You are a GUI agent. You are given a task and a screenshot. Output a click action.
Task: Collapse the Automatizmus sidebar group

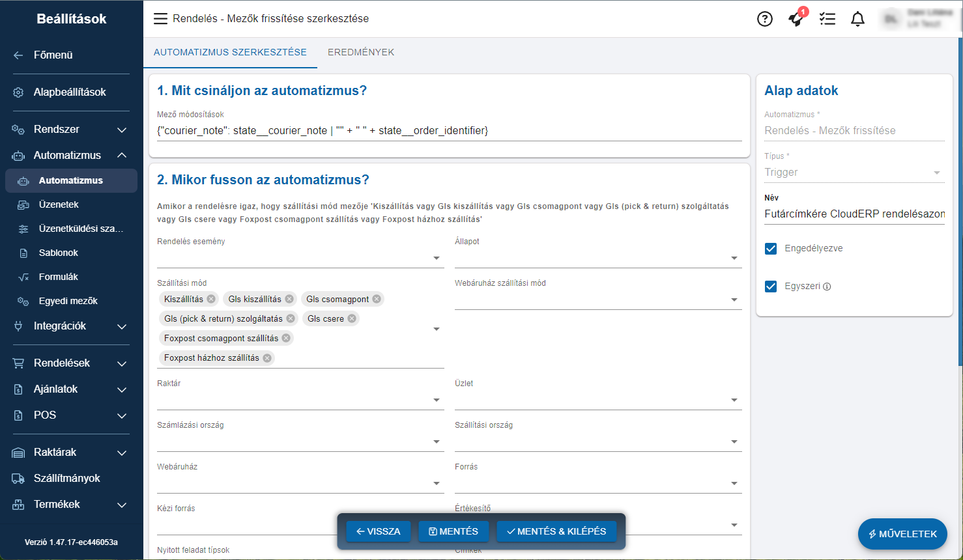click(x=121, y=155)
